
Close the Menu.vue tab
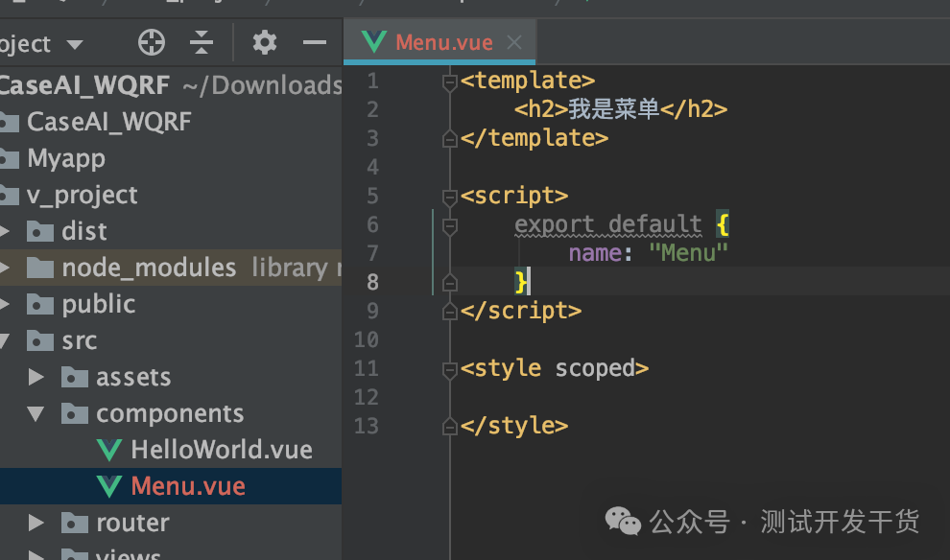pyautogui.click(x=514, y=42)
